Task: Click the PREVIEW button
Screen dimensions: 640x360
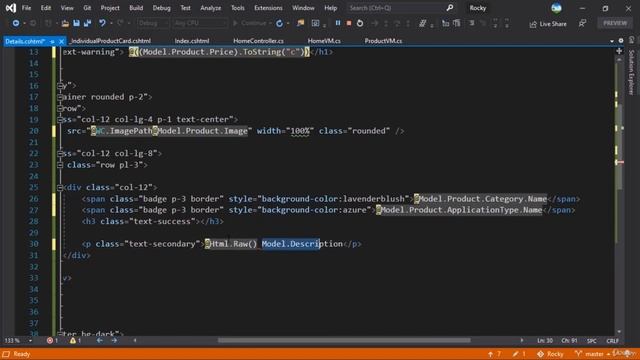Action: tap(615, 23)
